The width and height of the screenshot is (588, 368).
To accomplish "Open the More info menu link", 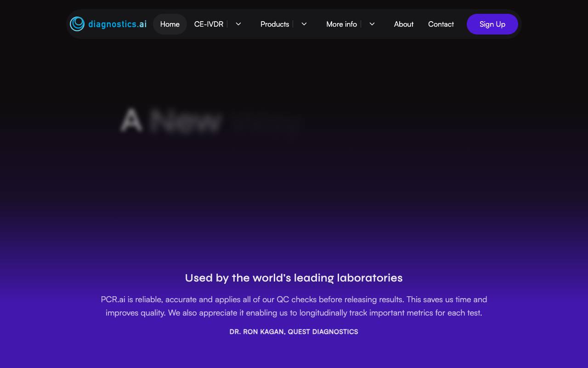I will pyautogui.click(x=341, y=24).
